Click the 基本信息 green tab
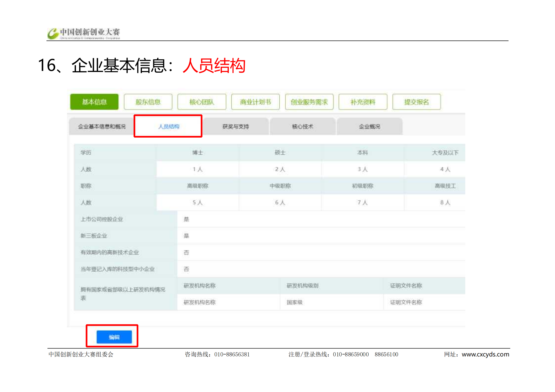The height and width of the screenshot is (392, 555). pyautogui.click(x=94, y=102)
